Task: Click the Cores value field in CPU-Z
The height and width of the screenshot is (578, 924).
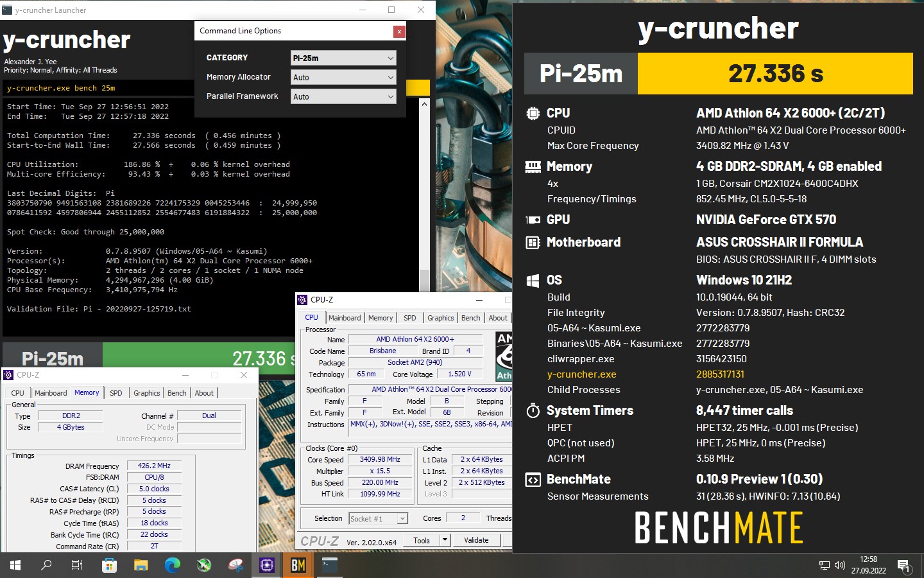Action: (463, 518)
